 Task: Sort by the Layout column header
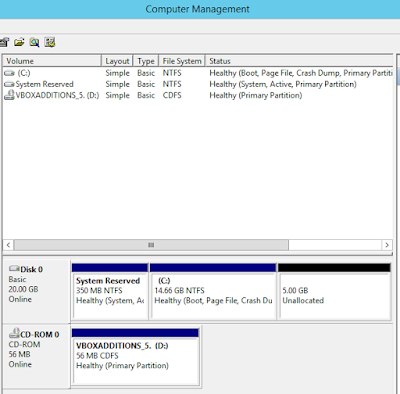(117, 61)
